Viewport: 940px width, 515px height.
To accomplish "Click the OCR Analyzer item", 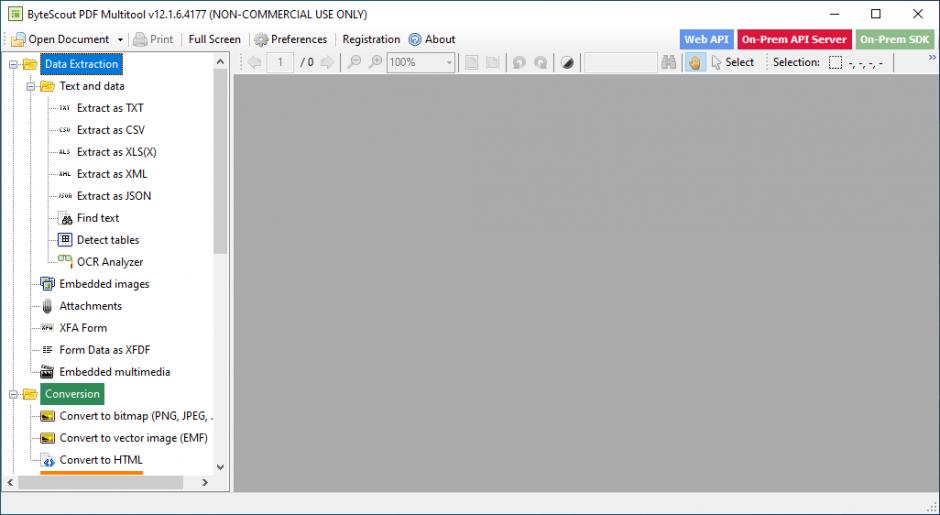I will point(109,262).
